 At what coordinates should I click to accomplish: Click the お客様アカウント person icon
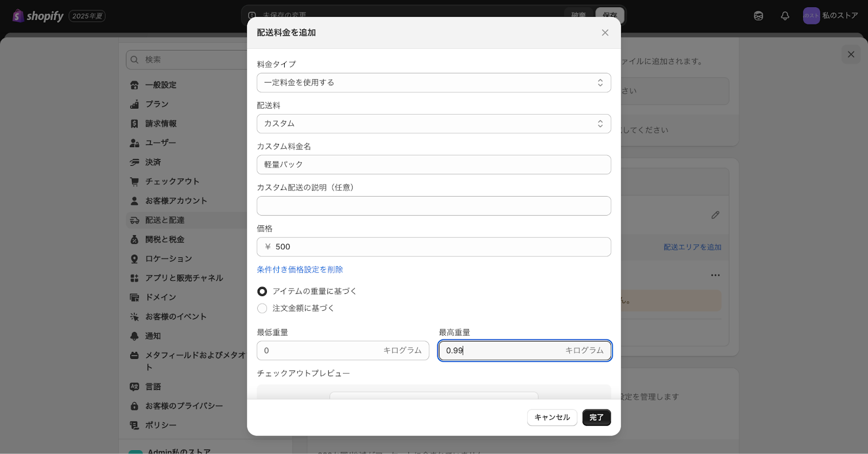[135, 201]
